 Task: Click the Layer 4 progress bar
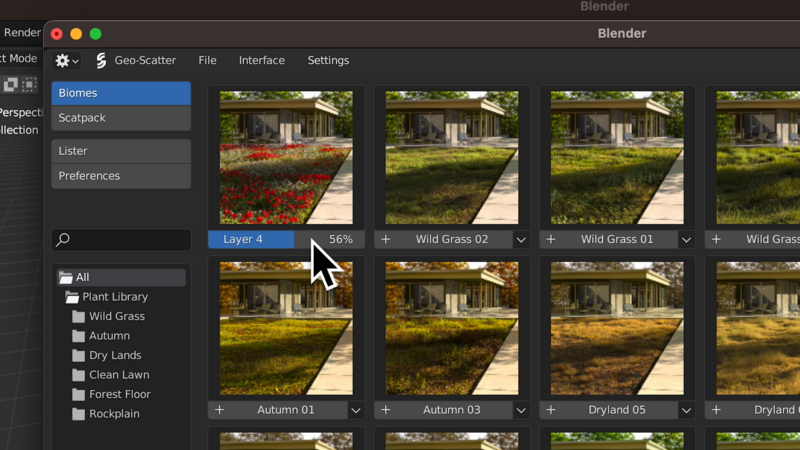click(x=286, y=239)
